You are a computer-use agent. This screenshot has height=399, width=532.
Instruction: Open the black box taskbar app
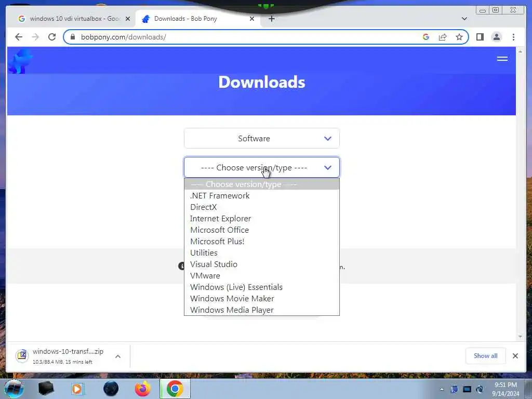(x=46, y=389)
